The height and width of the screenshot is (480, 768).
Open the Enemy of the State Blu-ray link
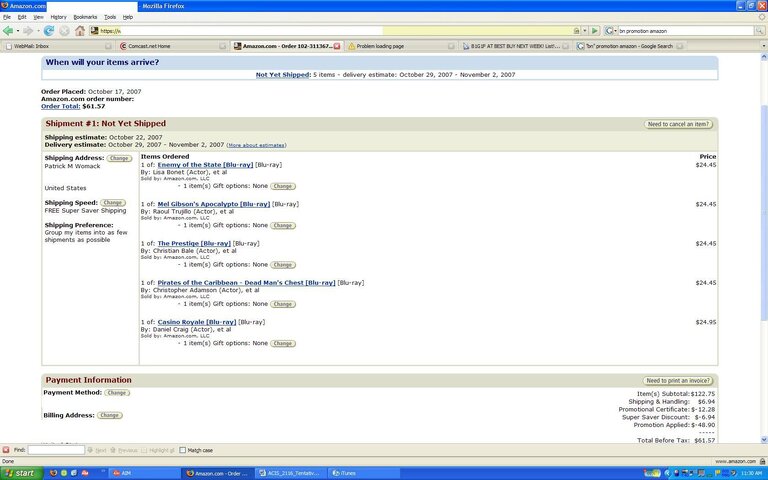(205, 165)
